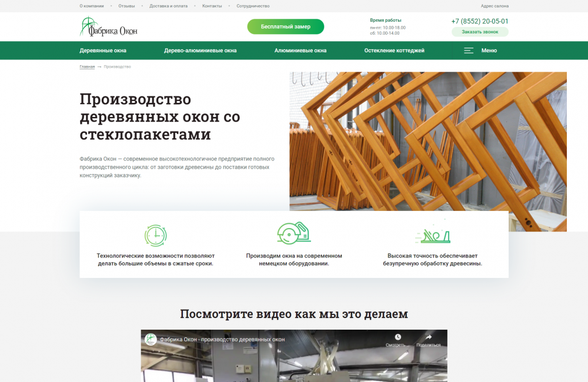
Task: Select the clock icon above the technology text
Action: click(x=156, y=236)
